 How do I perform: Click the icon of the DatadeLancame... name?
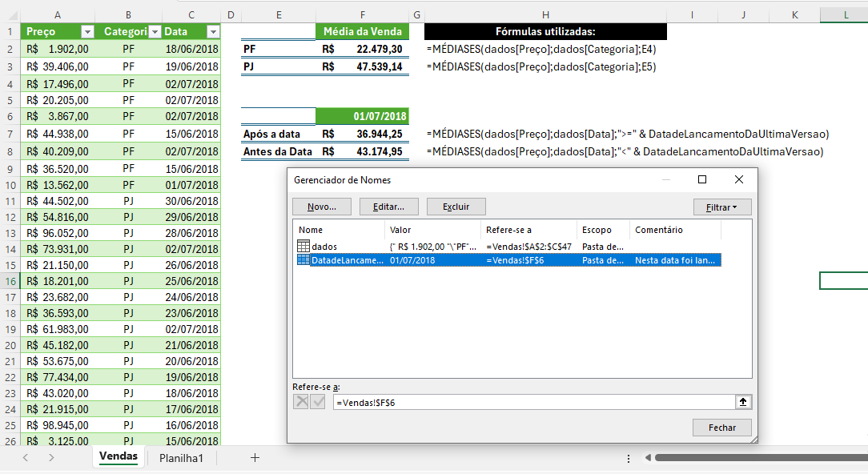click(x=303, y=259)
